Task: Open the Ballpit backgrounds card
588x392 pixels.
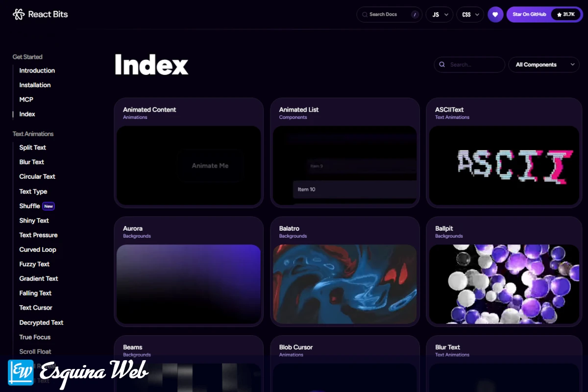Action: pos(504,283)
